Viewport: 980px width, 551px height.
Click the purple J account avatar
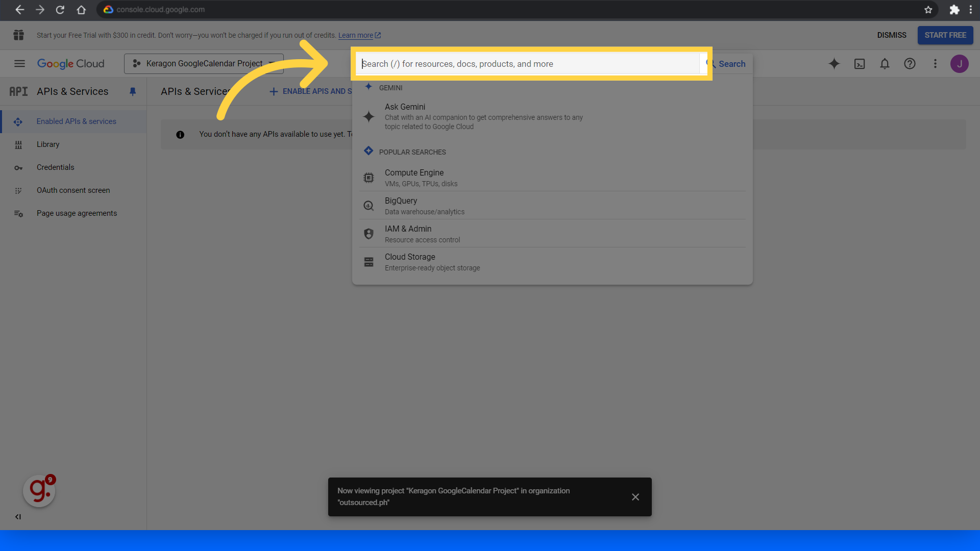[x=959, y=64]
